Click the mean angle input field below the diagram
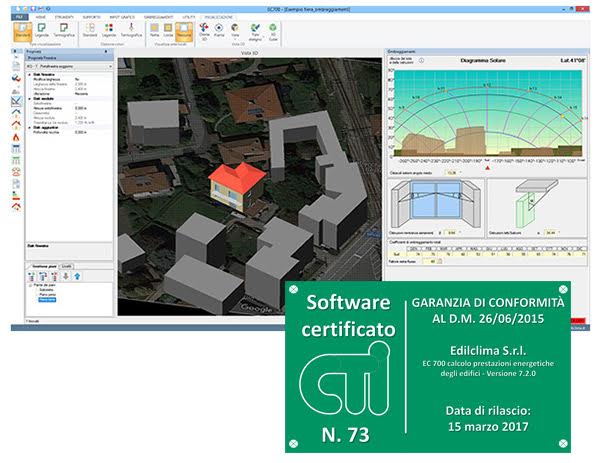Screen dimensions: 600x463 452,173
